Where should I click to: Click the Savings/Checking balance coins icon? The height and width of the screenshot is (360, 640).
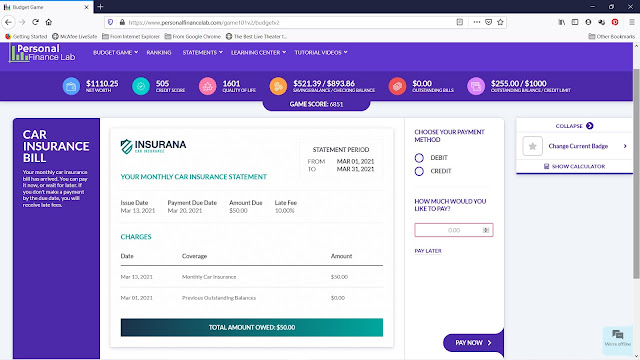[278, 87]
